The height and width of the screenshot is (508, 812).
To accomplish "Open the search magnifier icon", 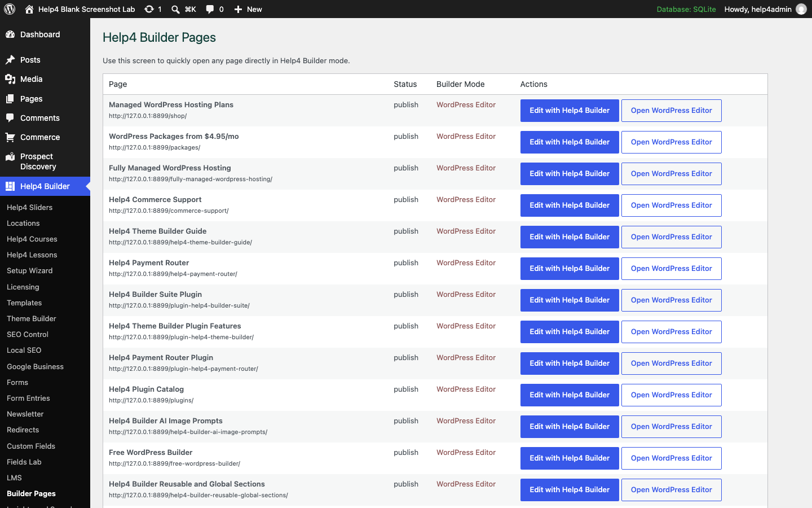I will click(175, 9).
